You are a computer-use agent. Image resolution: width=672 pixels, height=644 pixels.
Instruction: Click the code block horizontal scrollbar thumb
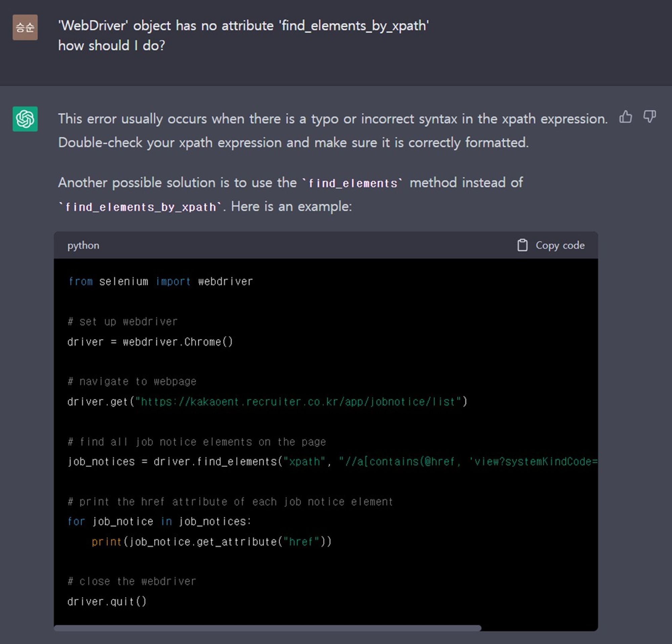pos(267,628)
